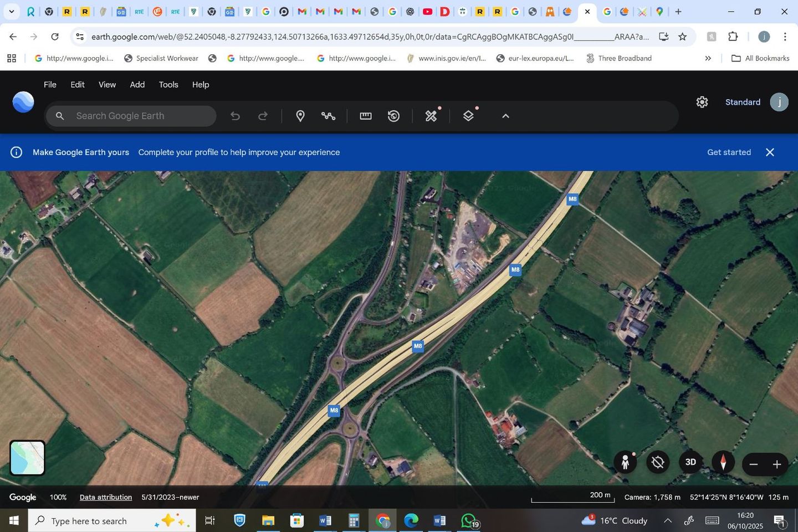Collapse the toolbar with the chevron arrow
This screenshot has width=798, height=532.
click(x=505, y=116)
